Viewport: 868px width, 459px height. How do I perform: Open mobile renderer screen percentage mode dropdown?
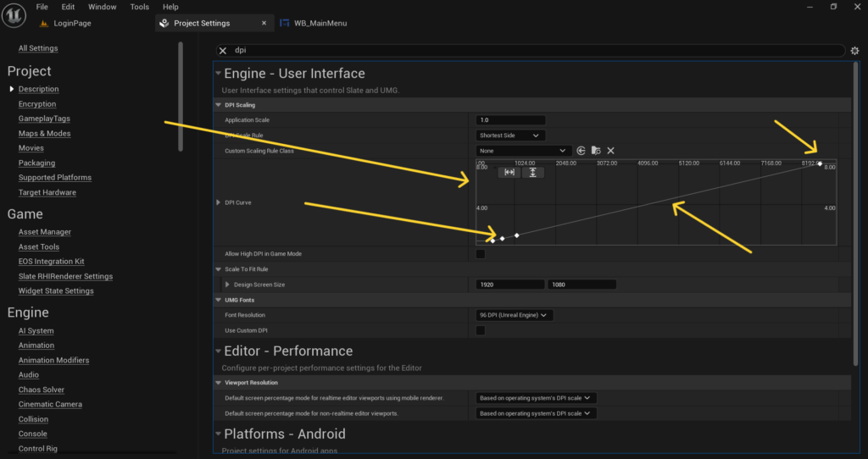click(x=537, y=398)
